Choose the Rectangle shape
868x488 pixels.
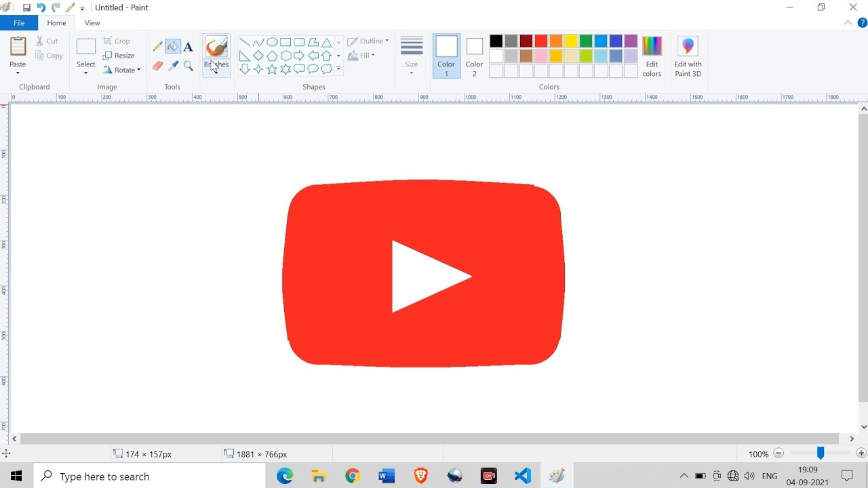pyautogui.click(x=285, y=42)
